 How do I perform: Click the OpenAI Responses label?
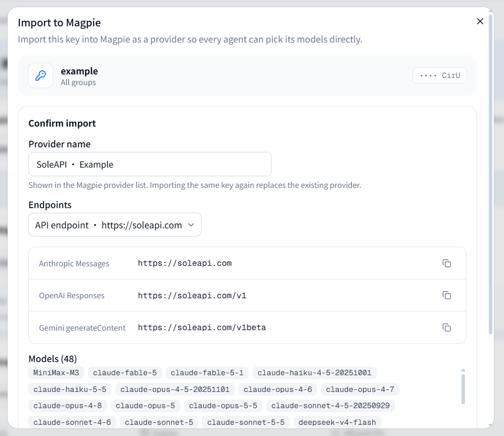tap(72, 296)
